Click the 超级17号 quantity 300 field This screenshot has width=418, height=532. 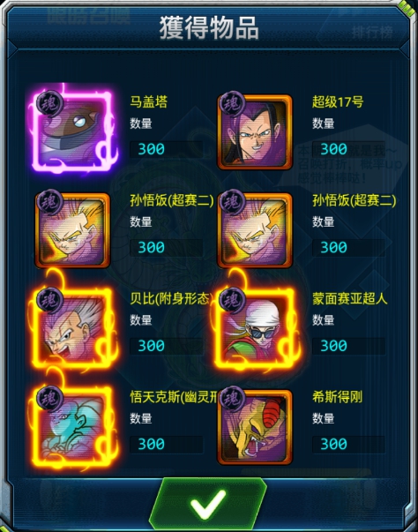coord(348,149)
